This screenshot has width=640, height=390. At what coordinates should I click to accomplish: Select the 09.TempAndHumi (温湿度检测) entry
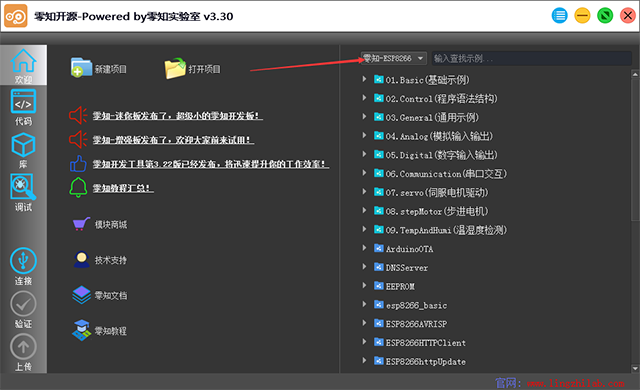click(x=446, y=230)
